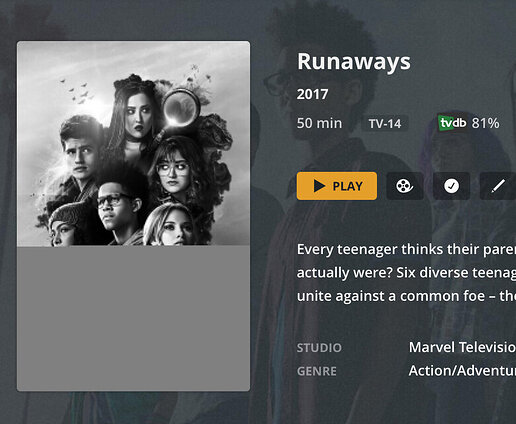
Task: Click the TV-14 content rating badge
Action: (x=385, y=124)
